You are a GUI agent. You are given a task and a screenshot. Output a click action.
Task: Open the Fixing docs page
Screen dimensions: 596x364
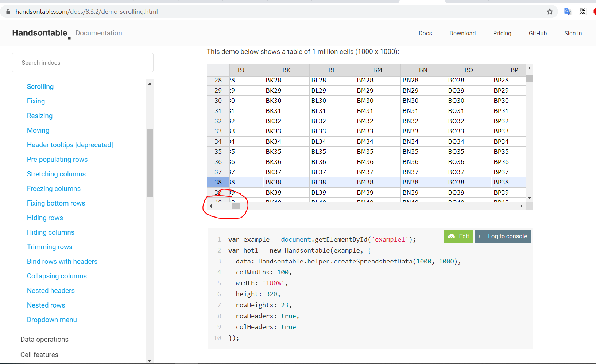36,101
